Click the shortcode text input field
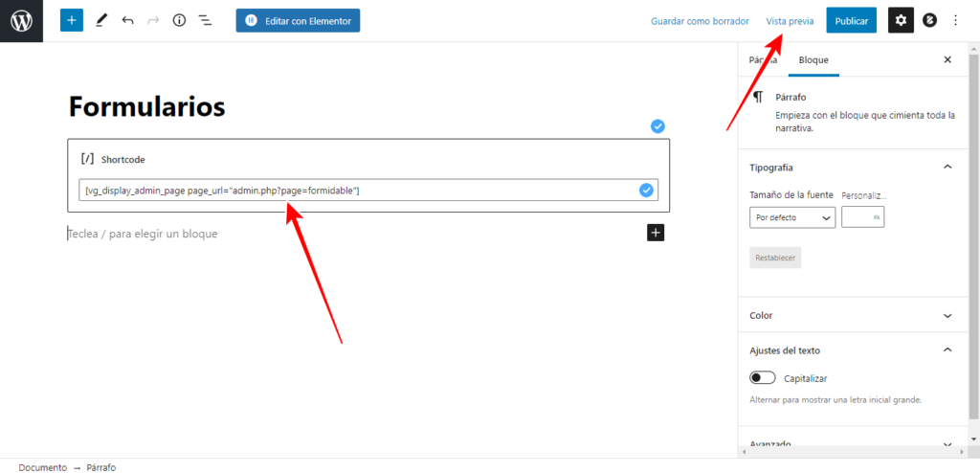 click(354, 191)
